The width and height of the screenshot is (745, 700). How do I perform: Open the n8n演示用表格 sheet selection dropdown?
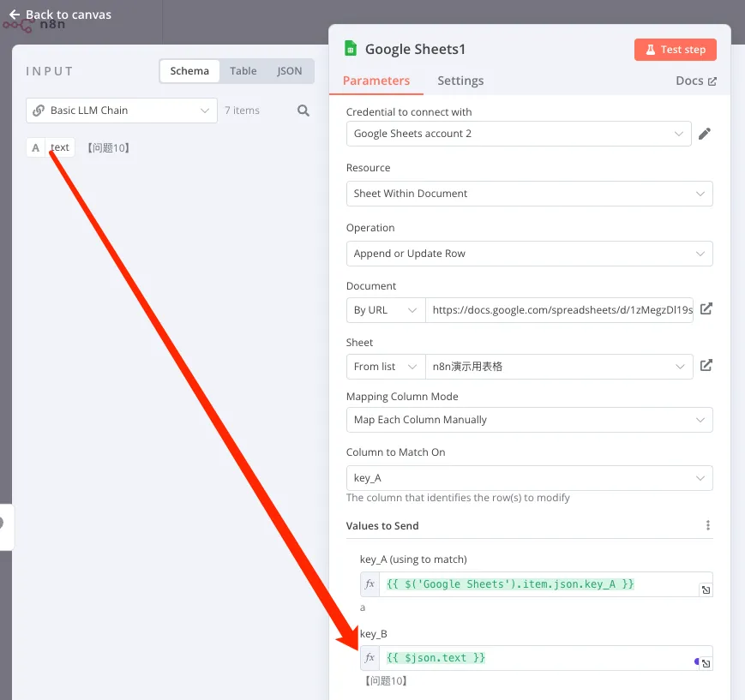(x=559, y=367)
